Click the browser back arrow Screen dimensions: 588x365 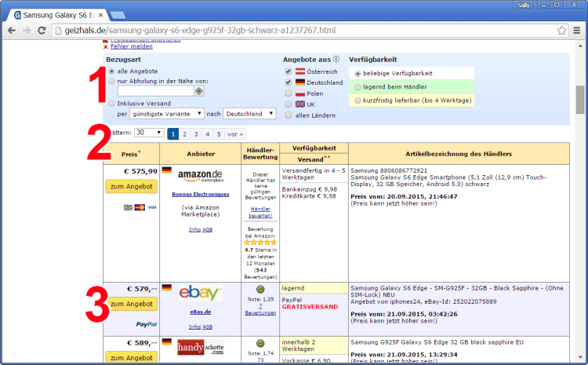[11, 31]
